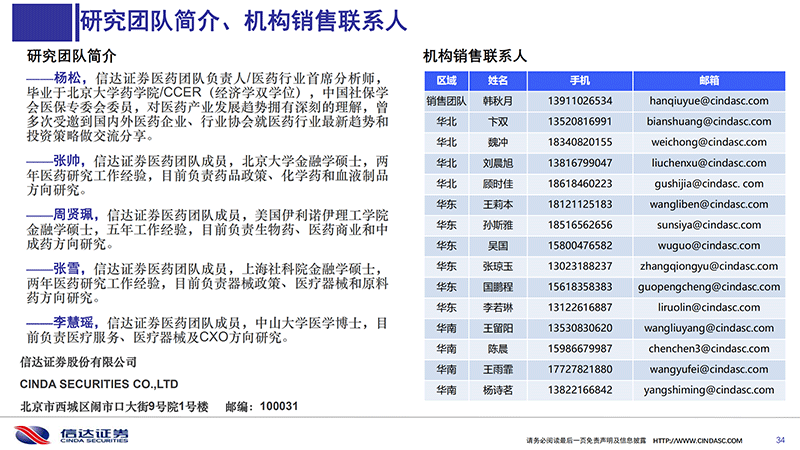Click the name 李若琳 in table
800x450 pixels.
pyautogui.click(x=498, y=308)
